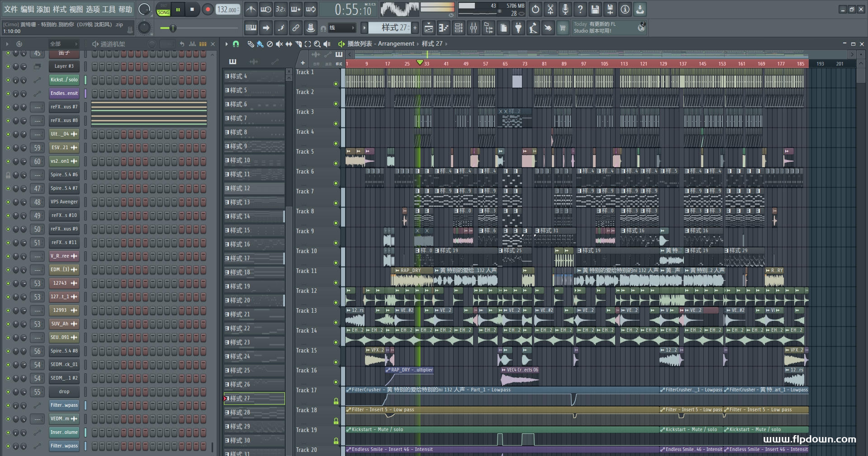The width and height of the screenshot is (868, 456).
Task: Open the 线 snap mode dropdown
Action: (342, 28)
